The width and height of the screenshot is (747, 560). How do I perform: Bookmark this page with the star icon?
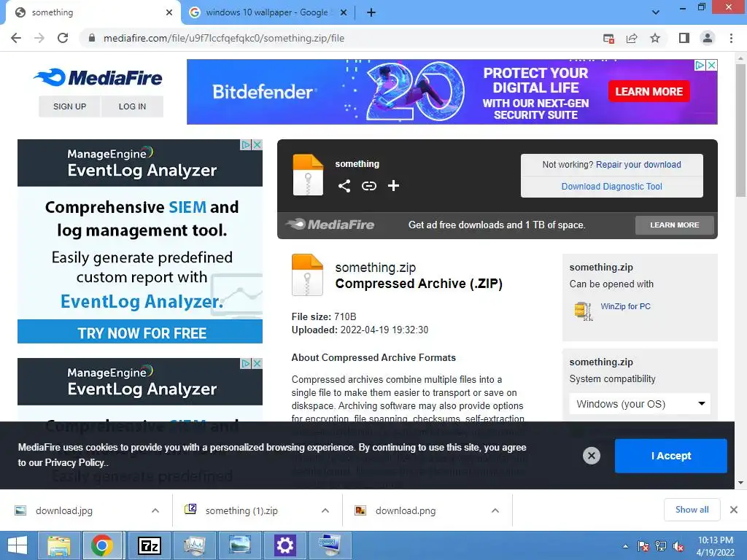click(655, 38)
